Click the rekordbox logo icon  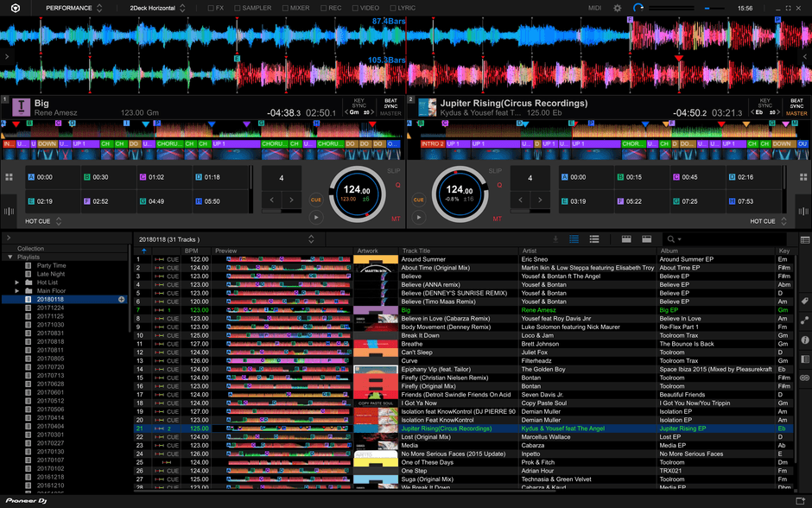(x=16, y=8)
